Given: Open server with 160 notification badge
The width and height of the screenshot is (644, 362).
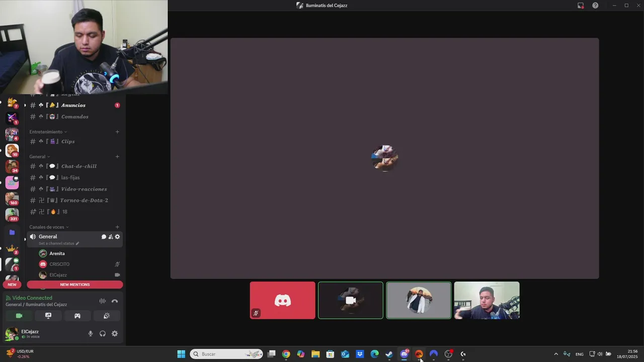Looking at the screenshot, I should pyautogui.click(x=12, y=199).
